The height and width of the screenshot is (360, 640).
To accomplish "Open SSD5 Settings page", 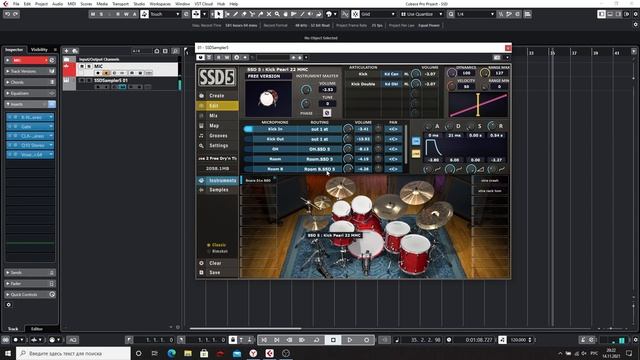I will tap(217, 146).
